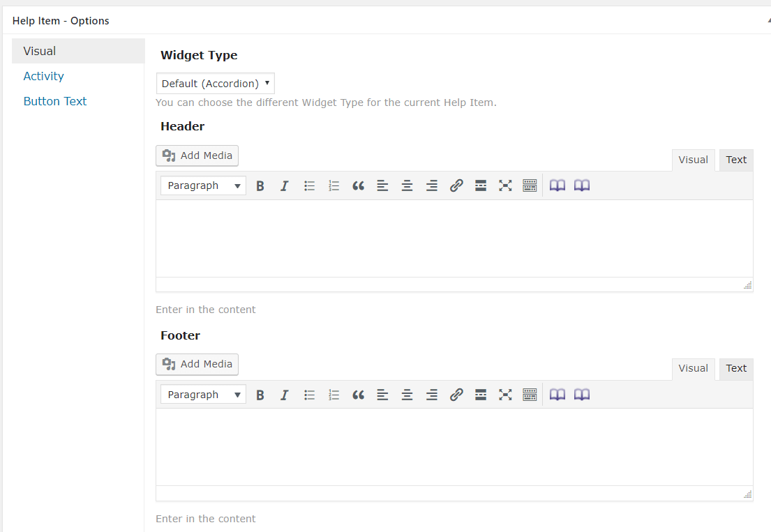
Task: Center align text in Footer editor
Action: 407,395
